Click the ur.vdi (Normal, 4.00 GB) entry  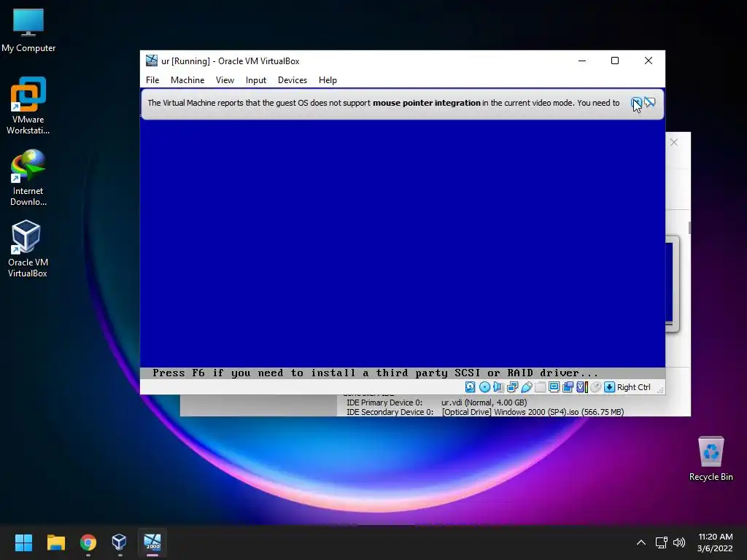484,402
